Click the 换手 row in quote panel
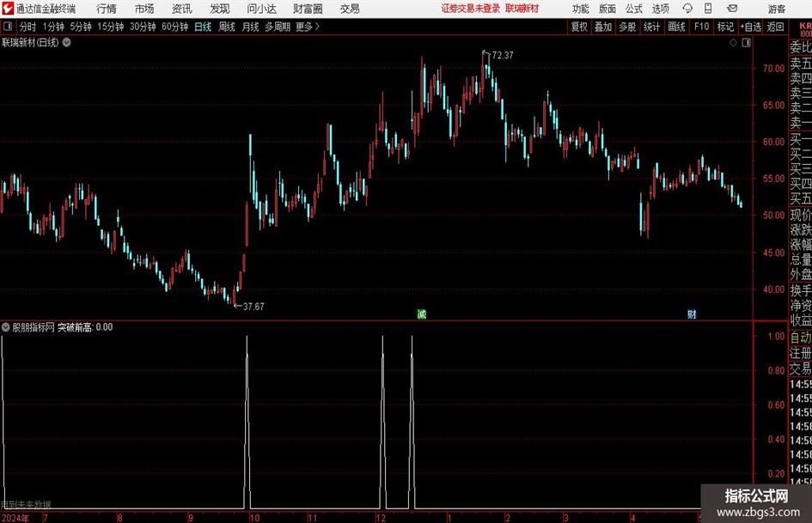The height and width of the screenshot is (523, 812). pos(801,290)
